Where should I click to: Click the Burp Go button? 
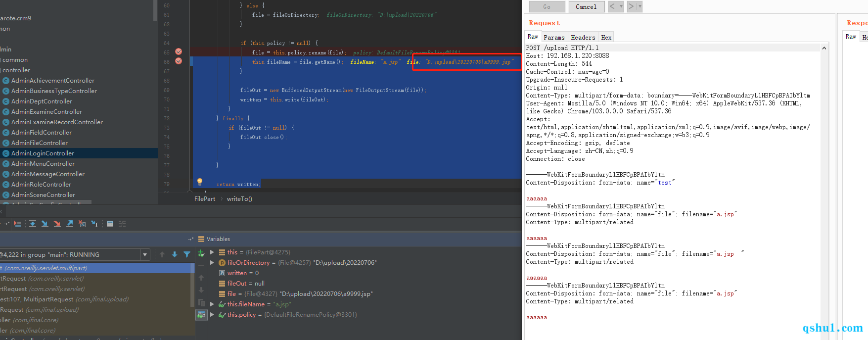pos(547,6)
